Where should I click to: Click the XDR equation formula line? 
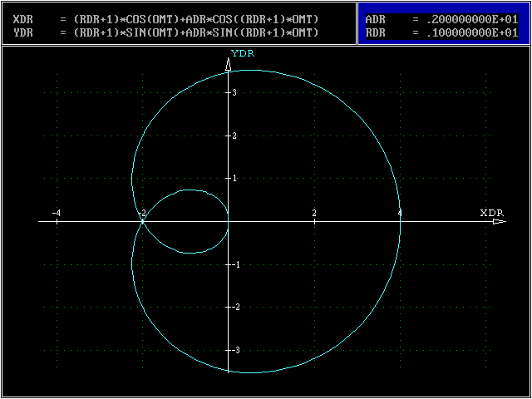pyautogui.click(x=166, y=19)
